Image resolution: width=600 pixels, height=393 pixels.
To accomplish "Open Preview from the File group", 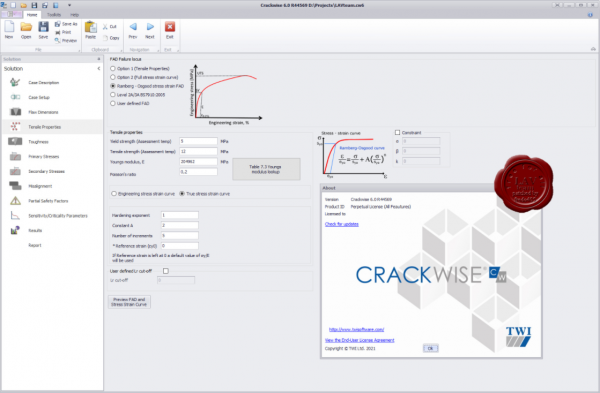I will pyautogui.click(x=65, y=40).
